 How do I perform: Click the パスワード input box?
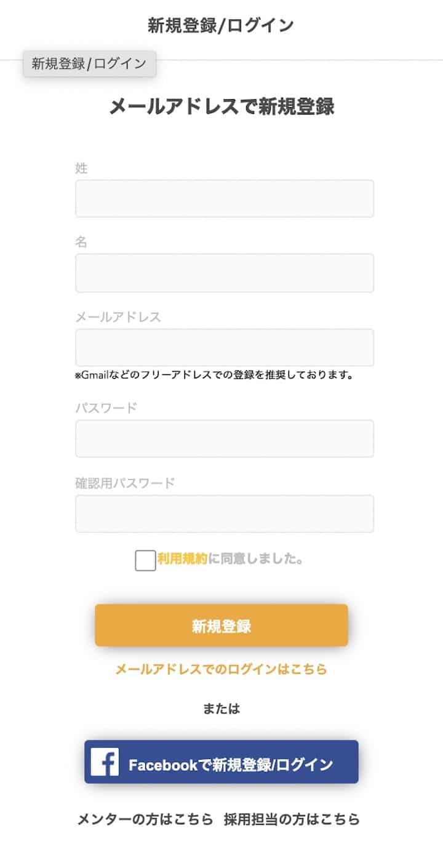[x=225, y=438]
